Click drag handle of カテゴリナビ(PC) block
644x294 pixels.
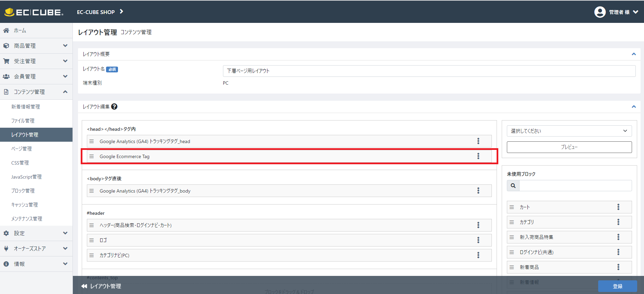(x=92, y=255)
